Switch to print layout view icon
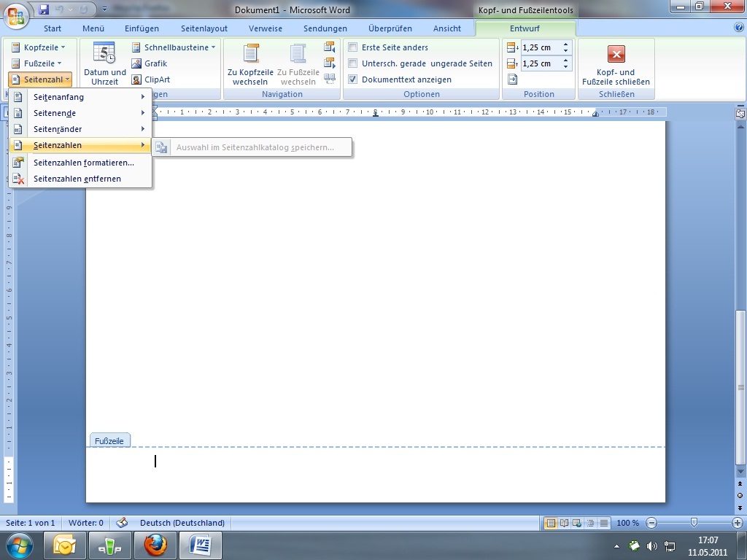 click(551, 523)
